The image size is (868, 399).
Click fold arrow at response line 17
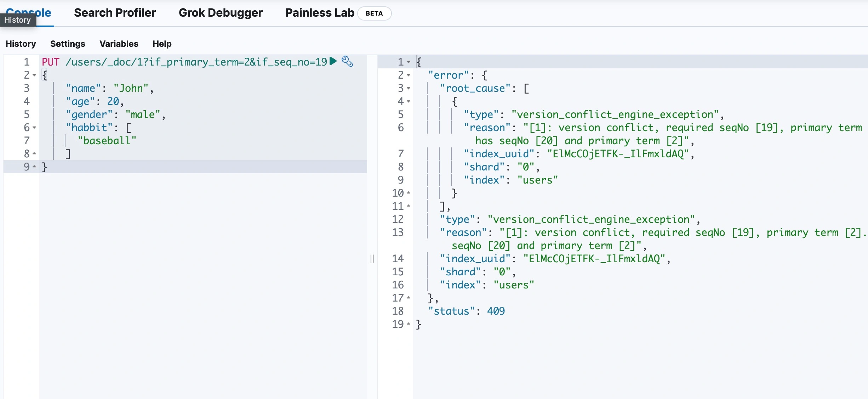click(409, 298)
